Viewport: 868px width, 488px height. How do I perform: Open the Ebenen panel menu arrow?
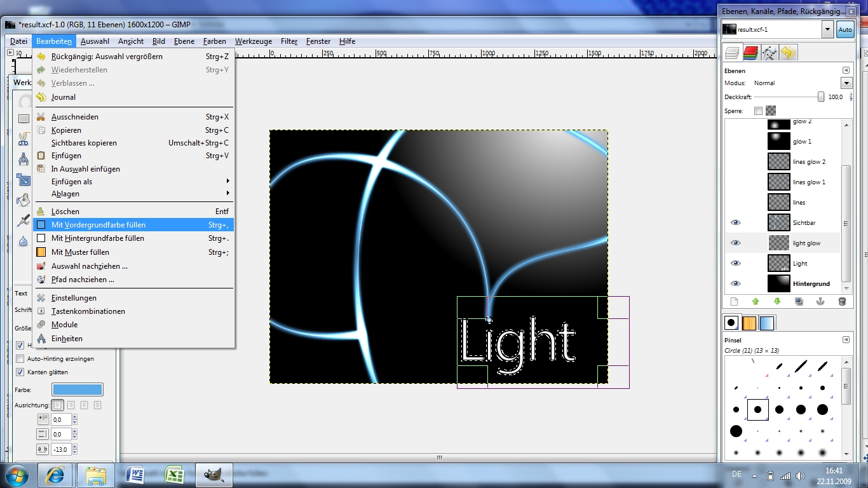pos(846,71)
